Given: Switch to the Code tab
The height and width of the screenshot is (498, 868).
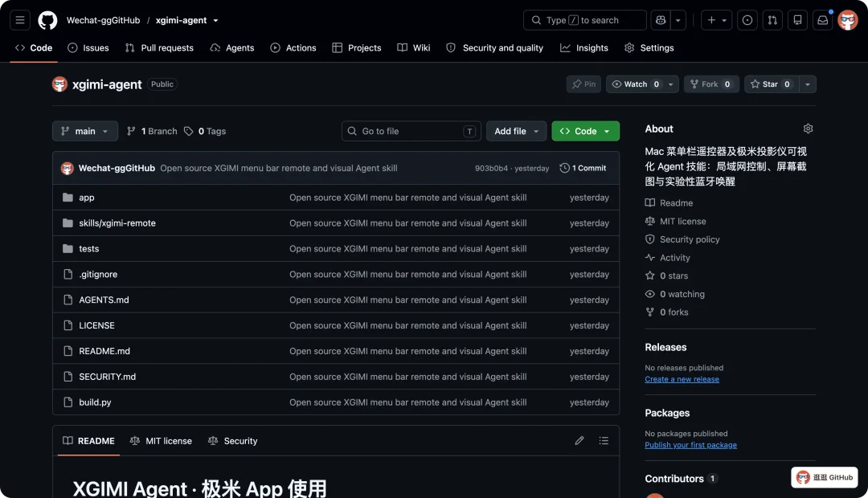Looking at the screenshot, I should (x=34, y=48).
